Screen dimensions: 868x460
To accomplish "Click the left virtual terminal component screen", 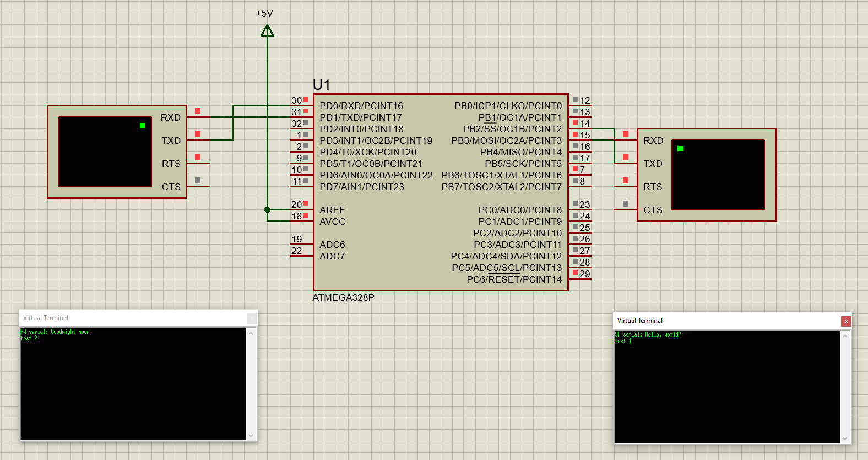I will pos(105,151).
